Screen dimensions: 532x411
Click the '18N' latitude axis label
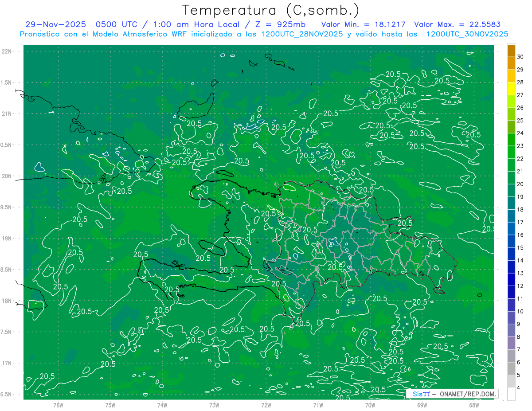[x=6, y=301]
